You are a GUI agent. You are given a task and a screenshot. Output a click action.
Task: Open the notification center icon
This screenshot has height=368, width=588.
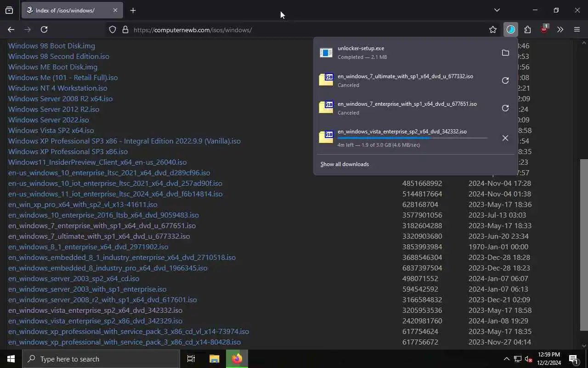point(573,359)
